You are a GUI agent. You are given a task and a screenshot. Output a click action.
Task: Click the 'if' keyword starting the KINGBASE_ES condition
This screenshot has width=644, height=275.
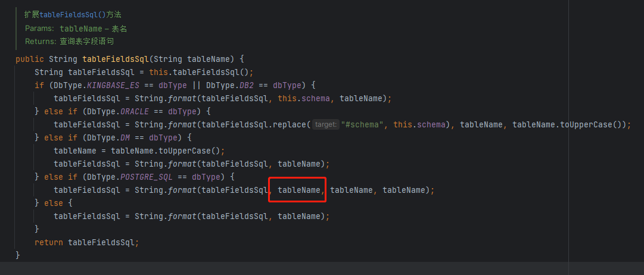[x=39, y=85]
